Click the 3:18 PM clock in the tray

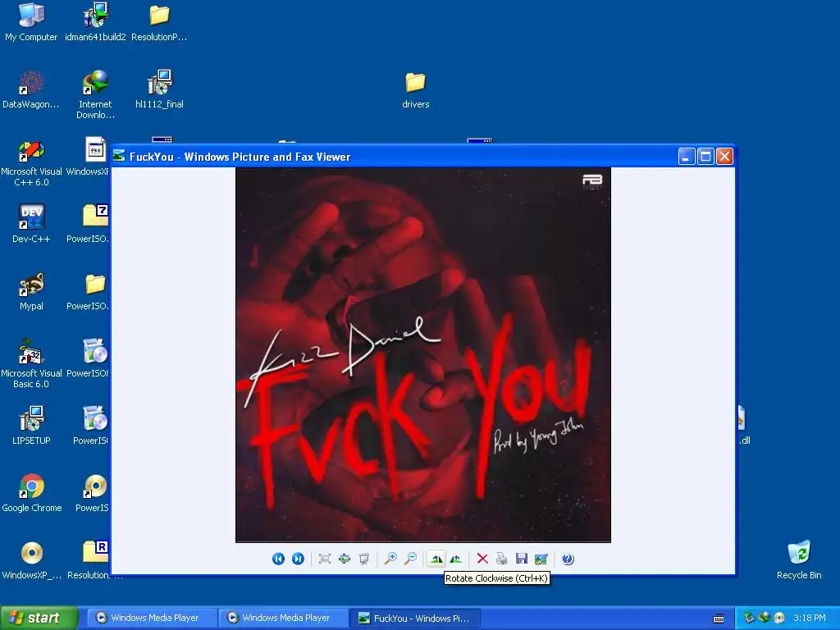[x=810, y=619]
